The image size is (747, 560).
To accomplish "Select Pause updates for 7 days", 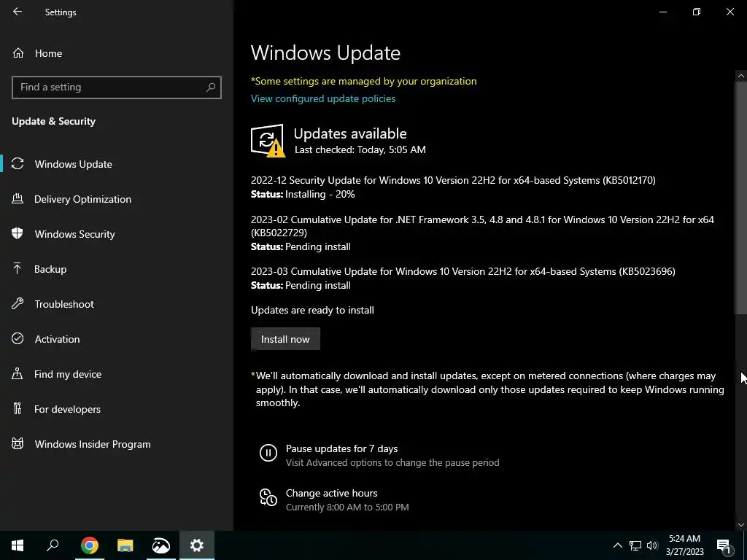I will (x=341, y=448).
